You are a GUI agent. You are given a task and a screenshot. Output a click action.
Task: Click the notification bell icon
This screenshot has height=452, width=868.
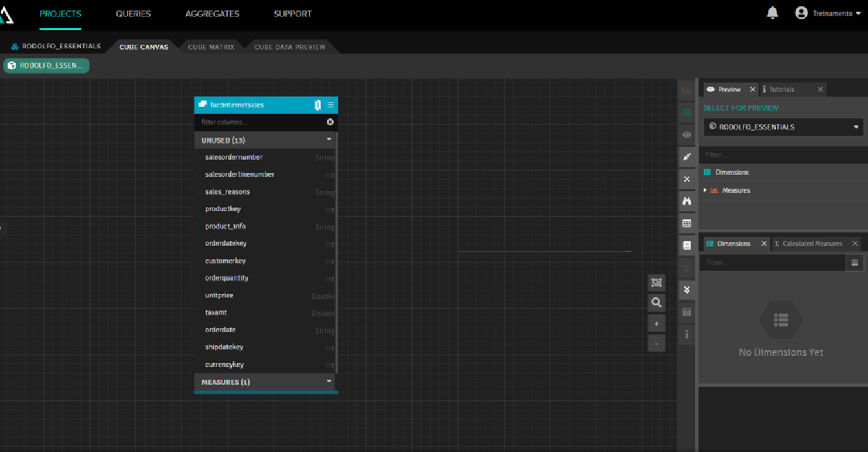[772, 13]
